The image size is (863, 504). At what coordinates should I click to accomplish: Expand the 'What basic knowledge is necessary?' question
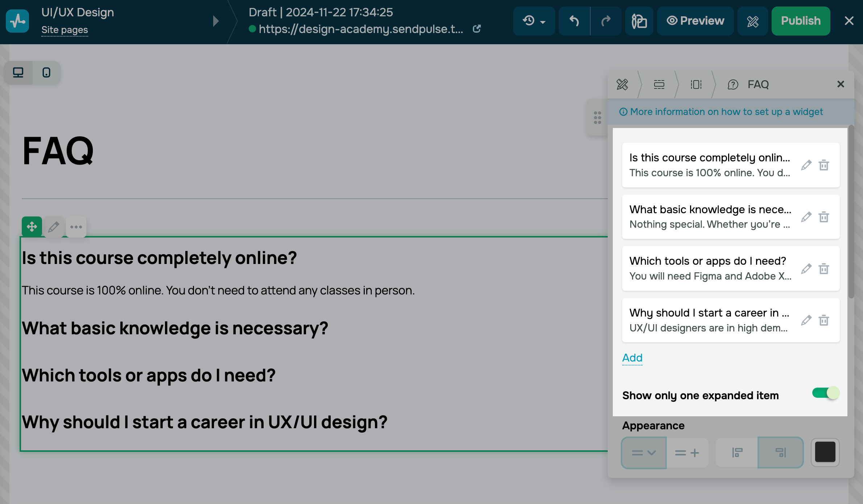point(175,328)
